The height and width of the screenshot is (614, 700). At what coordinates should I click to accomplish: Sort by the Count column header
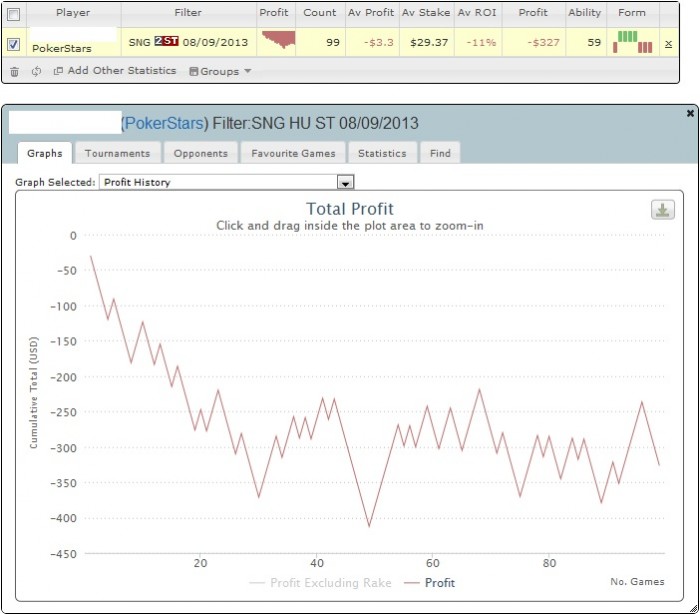coord(320,13)
